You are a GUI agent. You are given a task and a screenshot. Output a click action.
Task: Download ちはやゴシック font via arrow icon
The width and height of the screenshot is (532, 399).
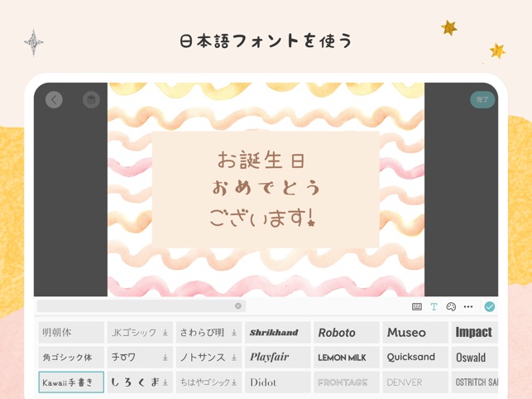point(234,382)
